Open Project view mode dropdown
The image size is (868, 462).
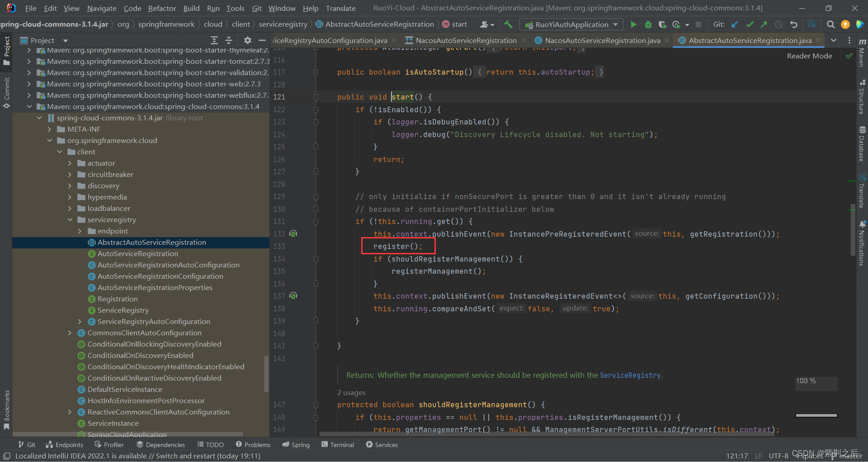[65, 41]
